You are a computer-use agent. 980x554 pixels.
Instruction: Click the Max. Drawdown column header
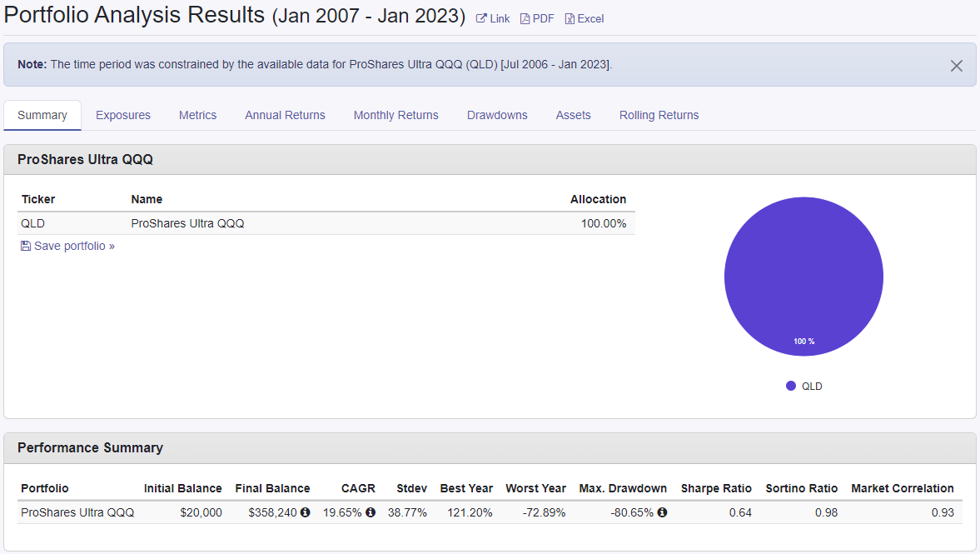623,488
